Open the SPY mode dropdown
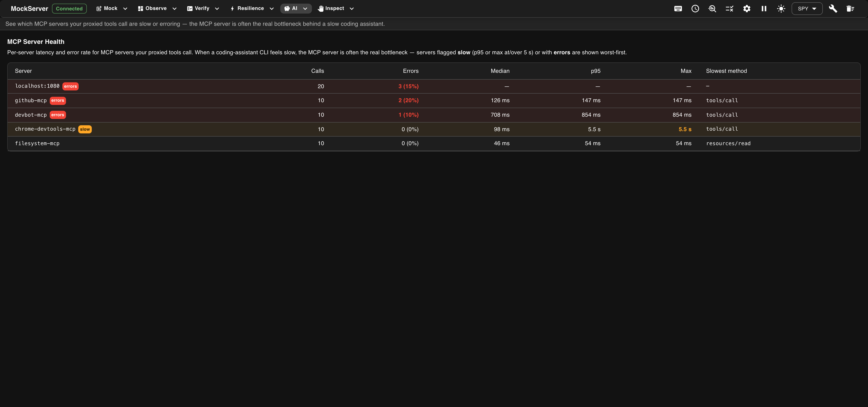Image resolution: width=868 pixels, height=407 pixels. (x=807, y=9)
